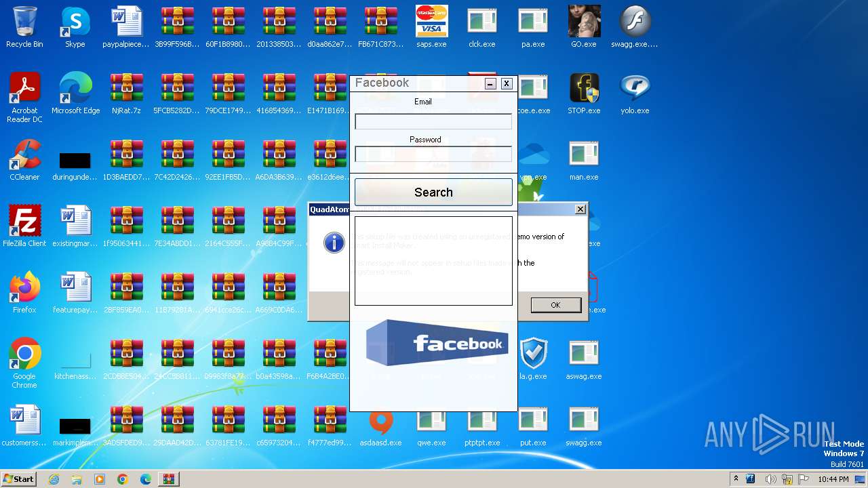Open the Recycle Bin desktop icon
This screenshot has height=488, width=868.
click(24, 27)
